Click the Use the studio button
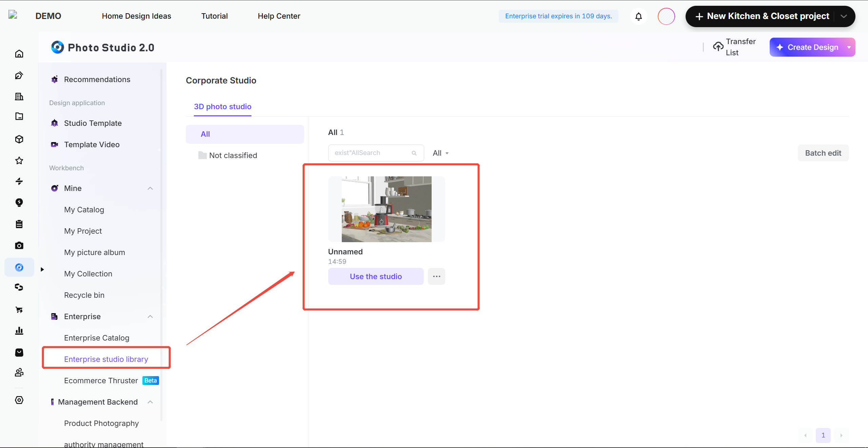This screenshot has height=448, width=868. pyautogui.click(x=376, y=276)
